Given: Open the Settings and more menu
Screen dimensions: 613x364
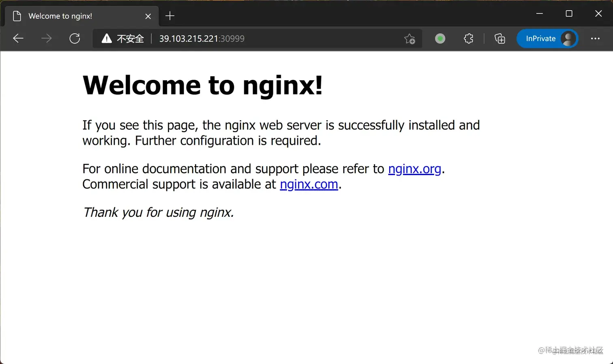Looking at the screenshot, I should (x=595, y=39).
